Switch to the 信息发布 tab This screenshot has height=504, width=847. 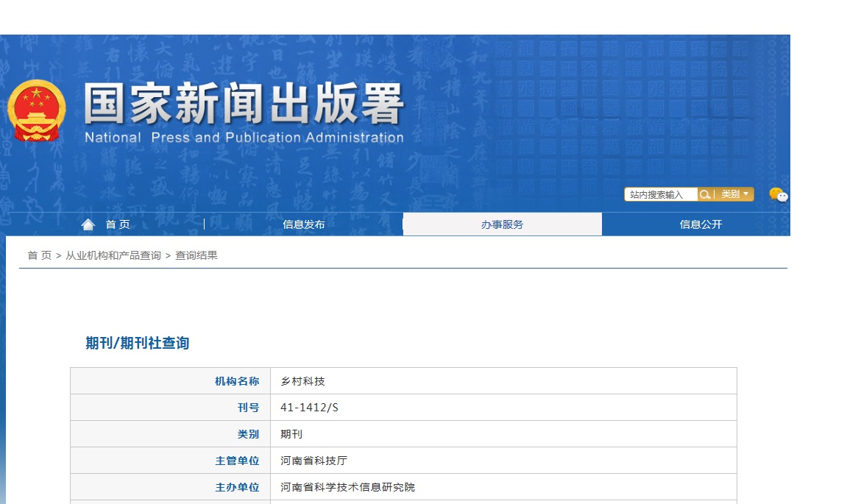tap(304, 224)
